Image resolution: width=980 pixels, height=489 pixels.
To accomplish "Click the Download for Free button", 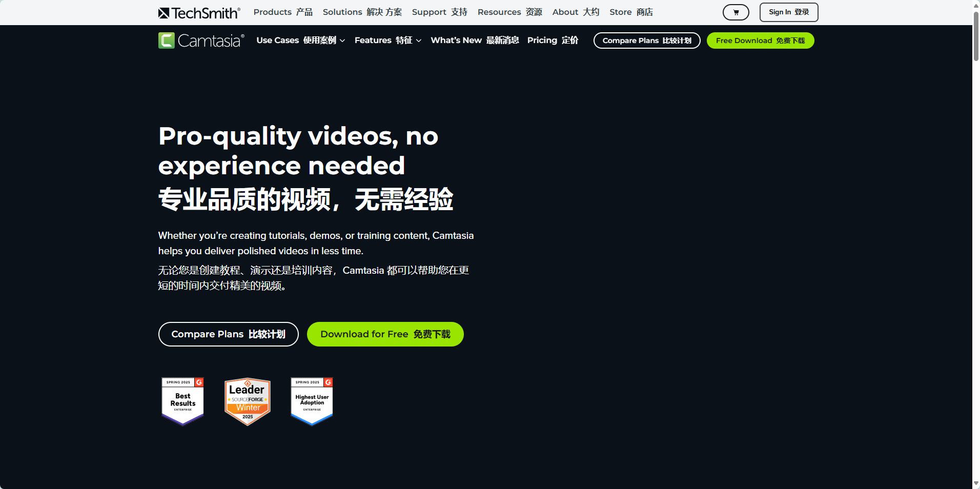I will click(385, 334).
